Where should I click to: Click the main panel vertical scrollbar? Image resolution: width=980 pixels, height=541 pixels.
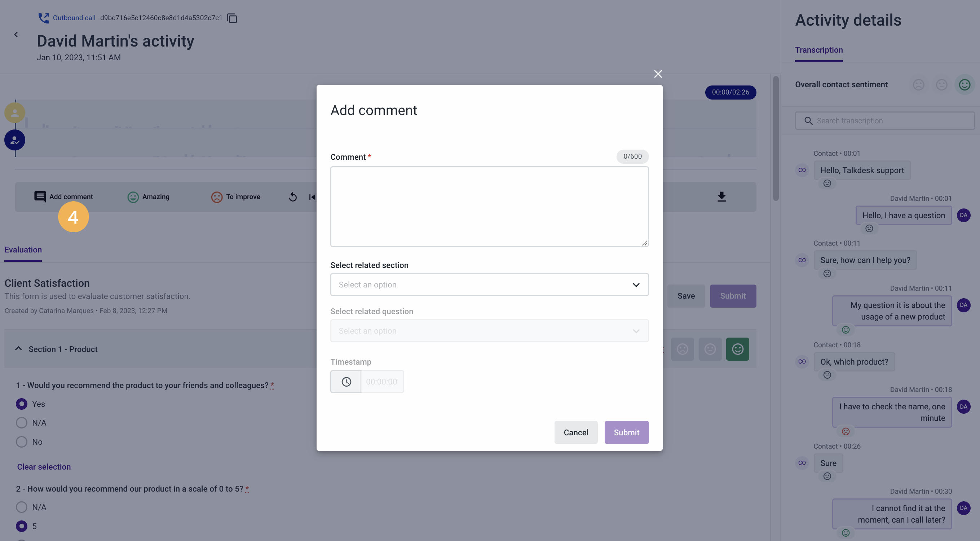[776, 138]
